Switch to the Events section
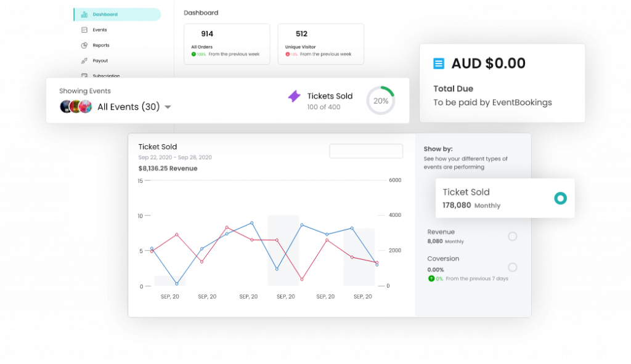 (100, 30)
